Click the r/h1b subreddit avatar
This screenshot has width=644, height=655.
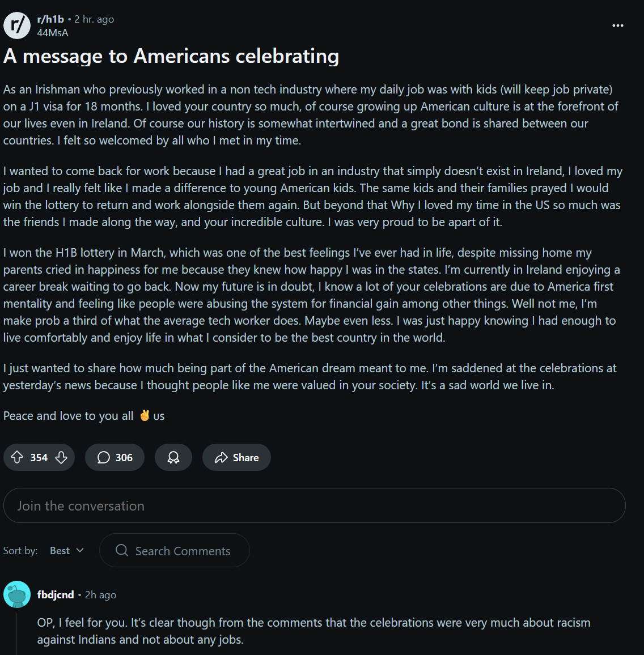click(x=17, y=25)
